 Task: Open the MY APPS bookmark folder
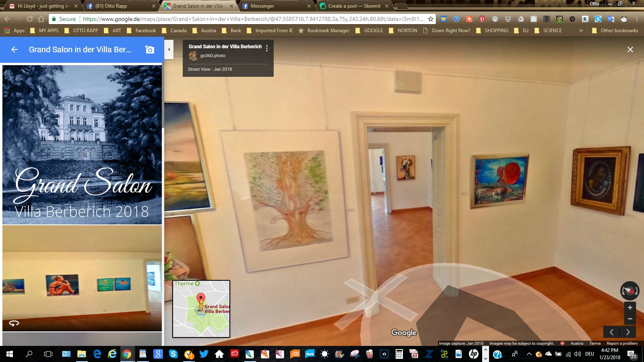click(44, 31)
